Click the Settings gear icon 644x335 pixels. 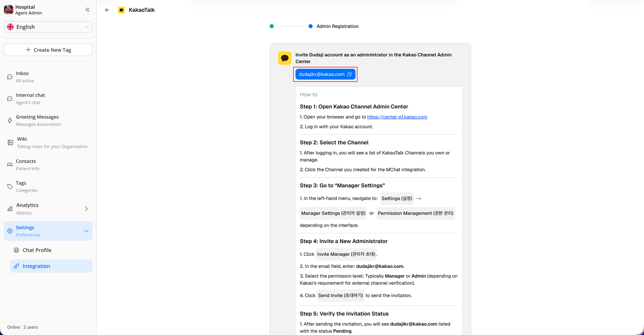[x=10, y=231]
